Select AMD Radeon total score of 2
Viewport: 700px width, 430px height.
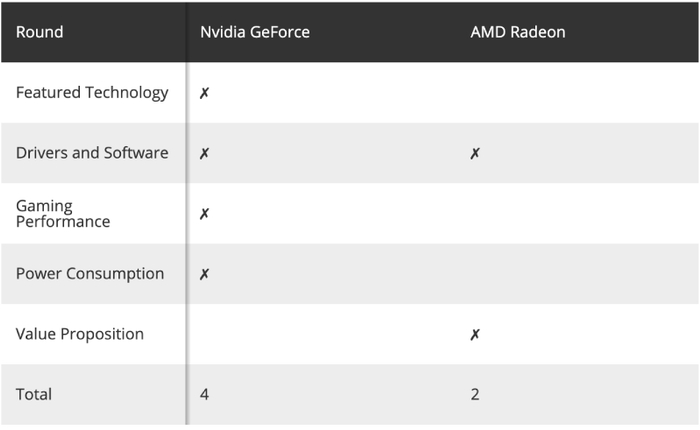475,394
